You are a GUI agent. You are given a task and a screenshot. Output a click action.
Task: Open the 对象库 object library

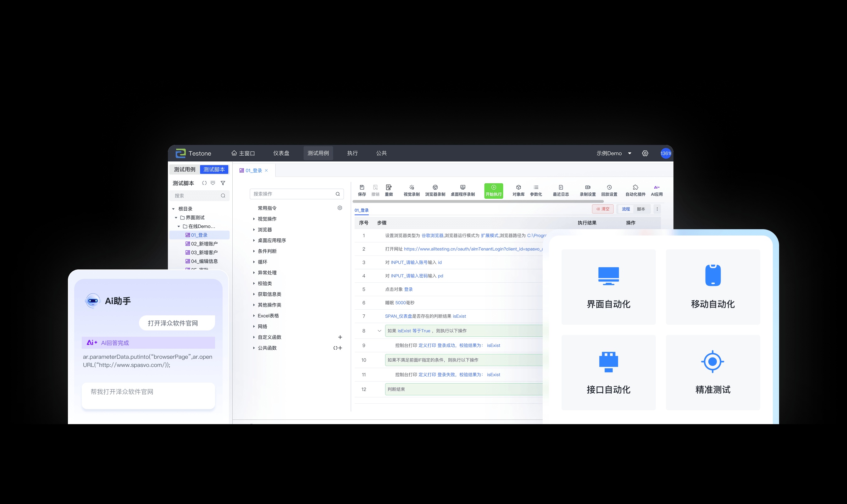coord(518,191)
